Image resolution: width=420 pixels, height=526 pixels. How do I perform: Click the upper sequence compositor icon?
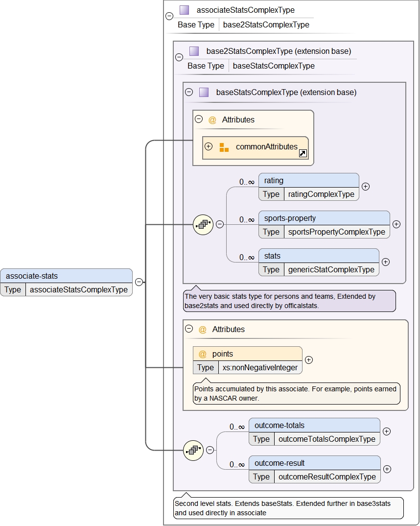[203, 224]
